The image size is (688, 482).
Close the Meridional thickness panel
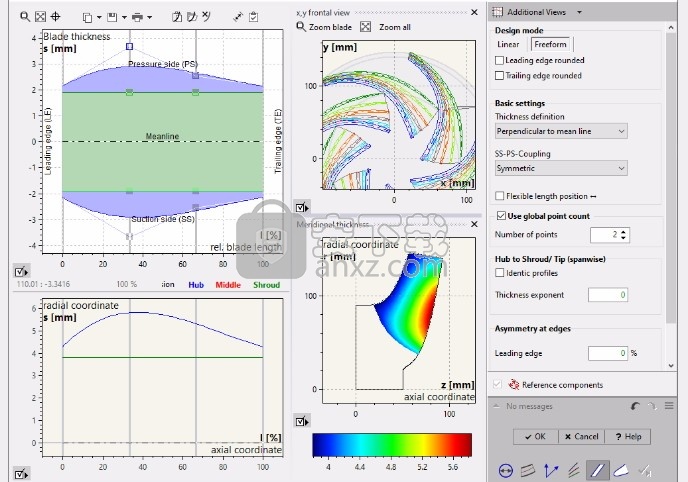474,224
